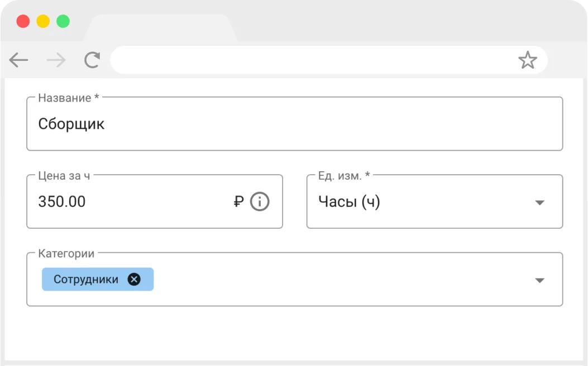The width and height of the screenshot is (588, 366).
Task: Click the browser forward arrow
Action: pyautogui.click(x=56, y=60)
